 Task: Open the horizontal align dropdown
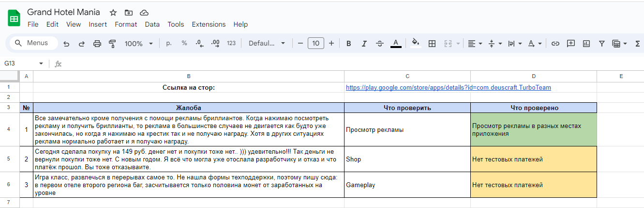click(475, 44)
